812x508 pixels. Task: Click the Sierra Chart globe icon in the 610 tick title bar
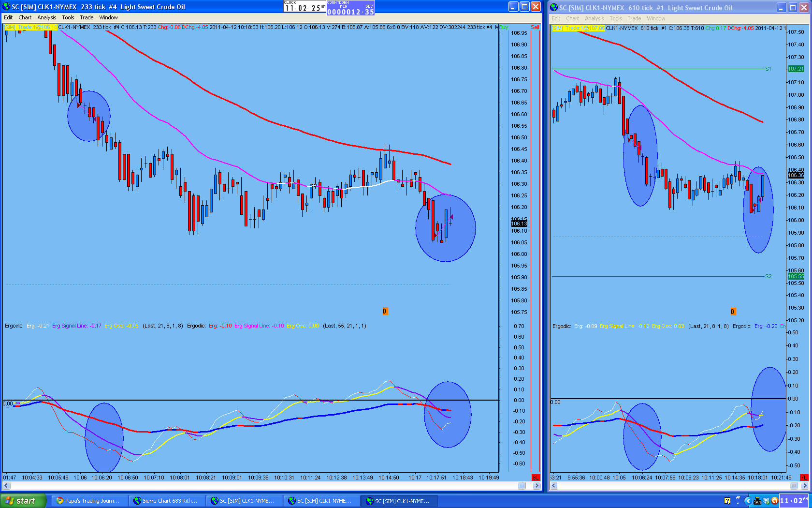pyautogui.click(x=554, y=8)
